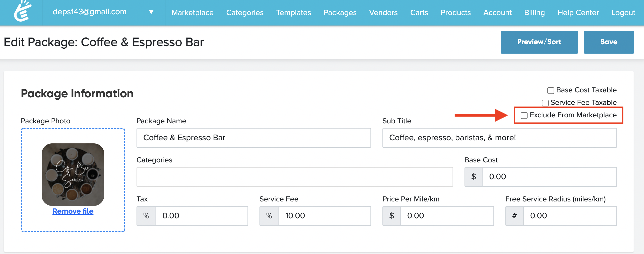644x254 pixels.
Task: Go to the Vendors menu item
Action: click(383, 12)
